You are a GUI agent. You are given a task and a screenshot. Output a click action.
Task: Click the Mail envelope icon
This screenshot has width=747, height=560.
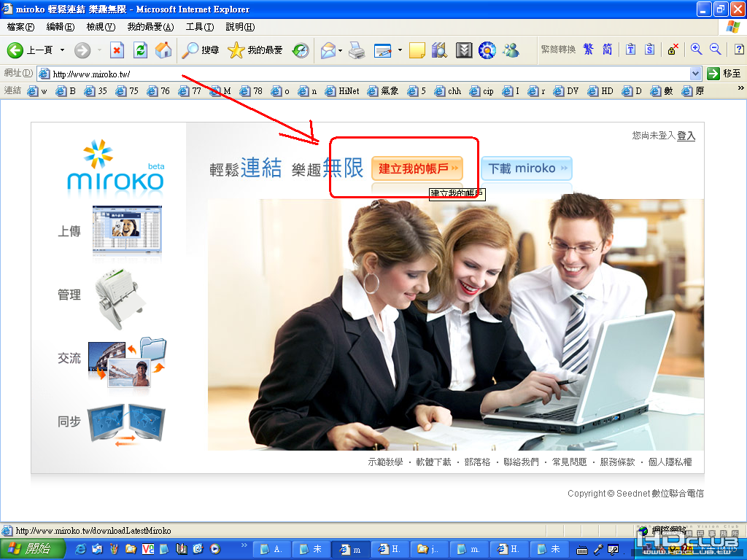(328, 50)
